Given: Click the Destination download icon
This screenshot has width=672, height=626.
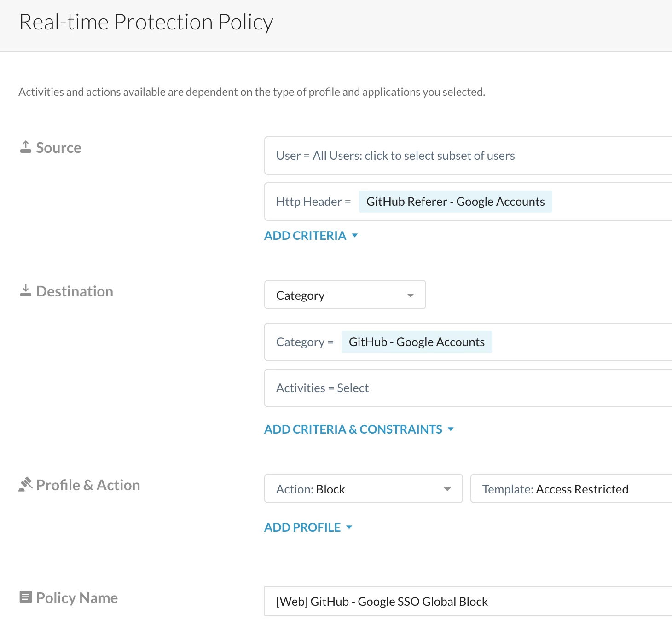Looking at the screenshot, I should [x=26, y=290].
